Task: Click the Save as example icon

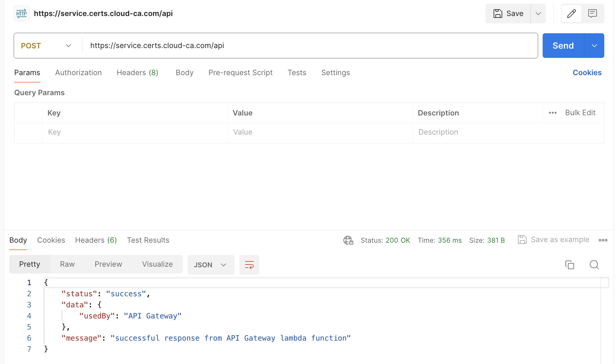Action: coord(522,240)
